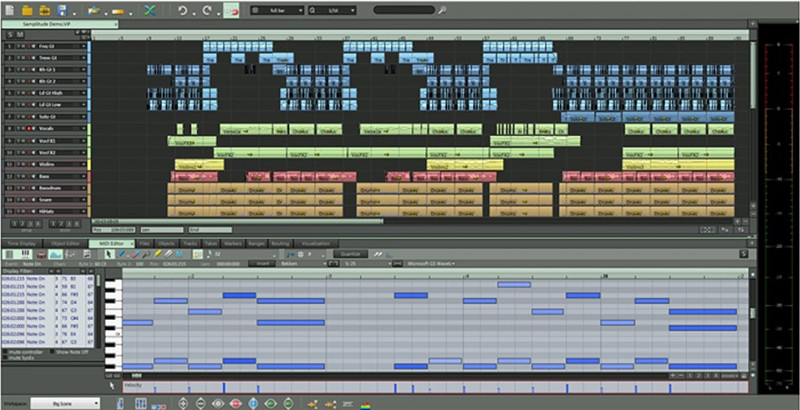Viewport: 800px width, 410px height.
Task: Switch to the Time Display tab
Action: click(x=21, y=244)
